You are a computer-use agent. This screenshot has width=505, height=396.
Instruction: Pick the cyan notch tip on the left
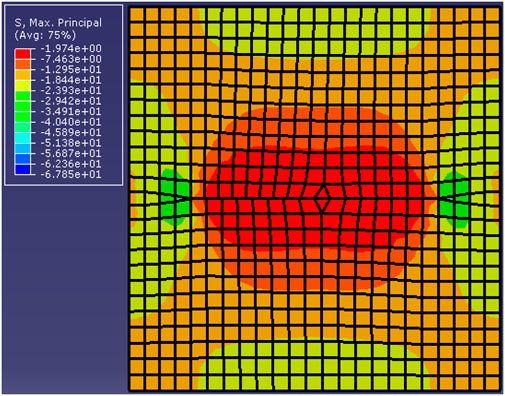tap(179, 199)
